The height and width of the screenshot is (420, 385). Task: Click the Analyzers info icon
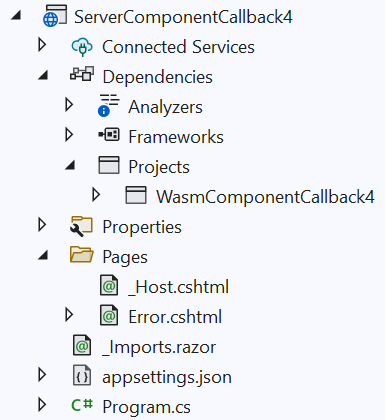(108, 105)
